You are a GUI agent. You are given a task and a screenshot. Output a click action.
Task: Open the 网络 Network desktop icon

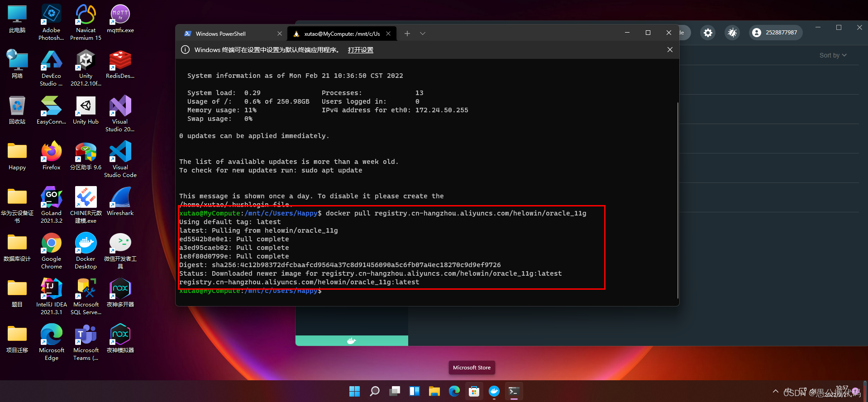tap(17, 65)
